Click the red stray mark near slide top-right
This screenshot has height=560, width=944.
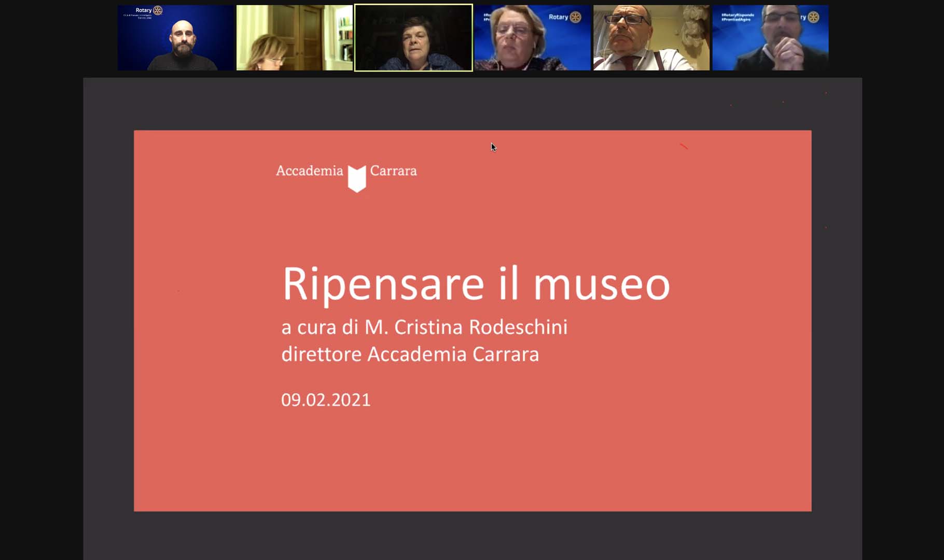click(684, 147)
